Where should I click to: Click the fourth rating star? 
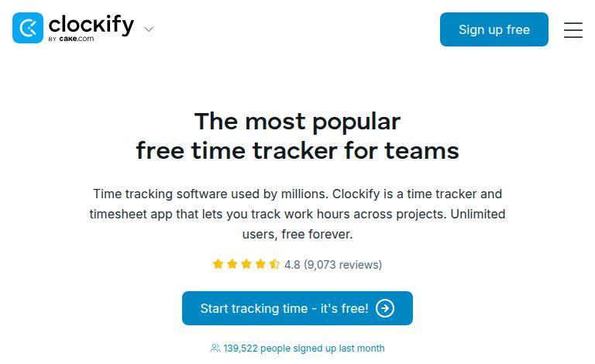pyautogui.click(x=260, y=264)
